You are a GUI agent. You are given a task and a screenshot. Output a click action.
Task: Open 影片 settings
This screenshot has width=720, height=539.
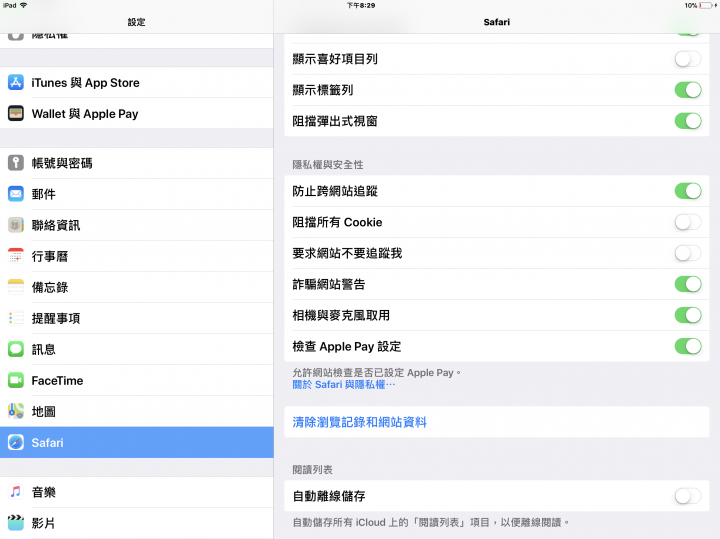click(137, 522)
